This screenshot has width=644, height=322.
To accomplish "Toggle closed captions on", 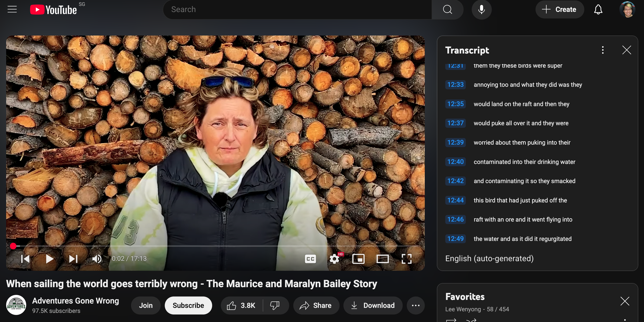I will coord(310,259).
